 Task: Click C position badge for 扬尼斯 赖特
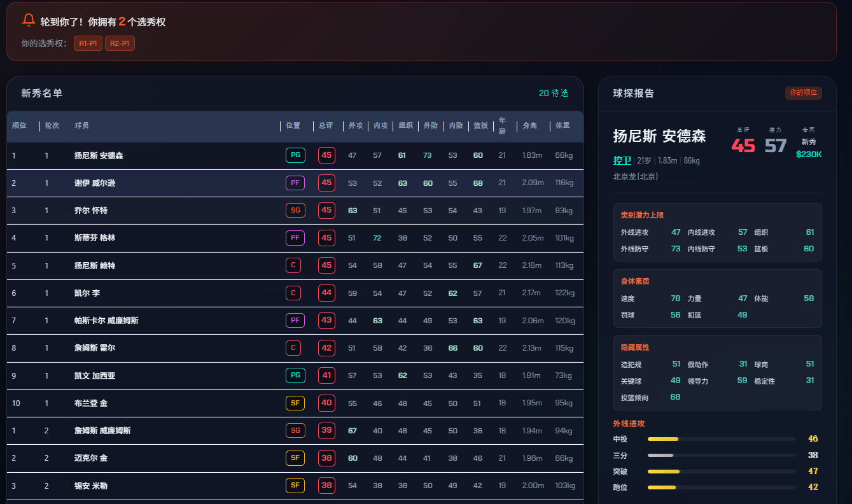click(293, 265)
